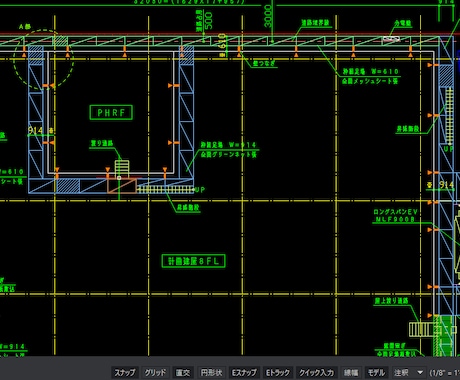Select the 屋上渡り通路 label at lower right
This screenshot has width=460, height=380.
tap(391, 301)
